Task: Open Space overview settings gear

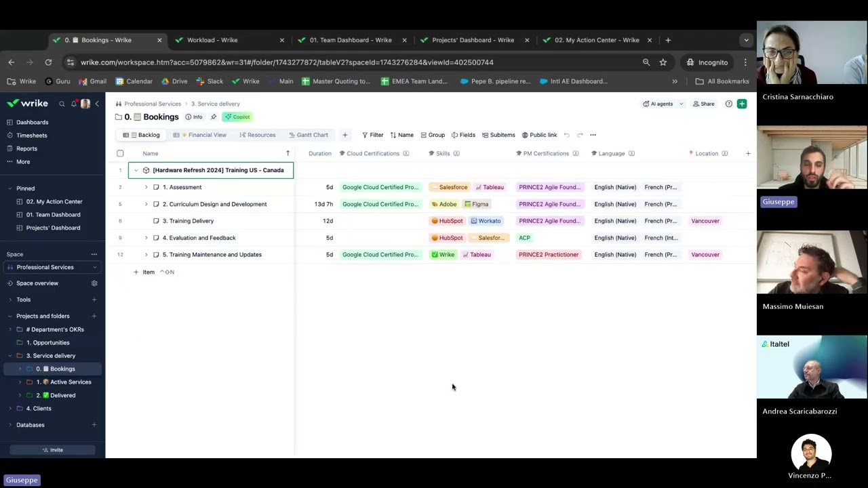Action: tap(94, 283)
